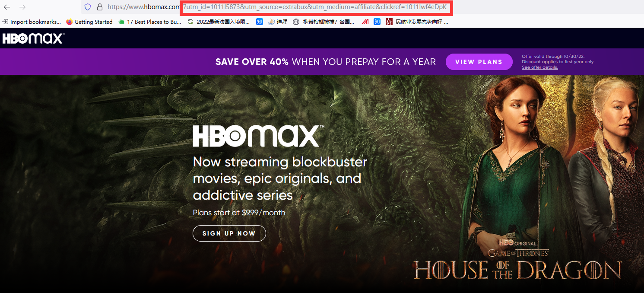Open the tracking protection shield icon
This screenshot has width=644, height=293.
pos(88,7)
